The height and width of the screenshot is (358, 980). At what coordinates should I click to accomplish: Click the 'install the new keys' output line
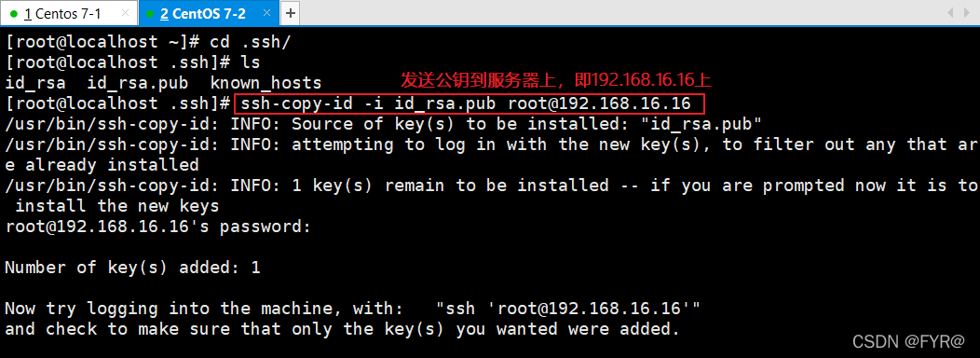point(116,206)
